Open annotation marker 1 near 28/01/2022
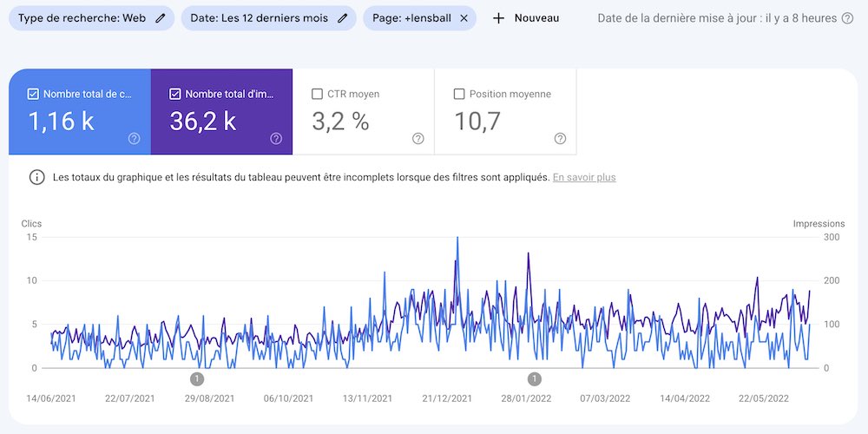868x434 pixels. 534,379
